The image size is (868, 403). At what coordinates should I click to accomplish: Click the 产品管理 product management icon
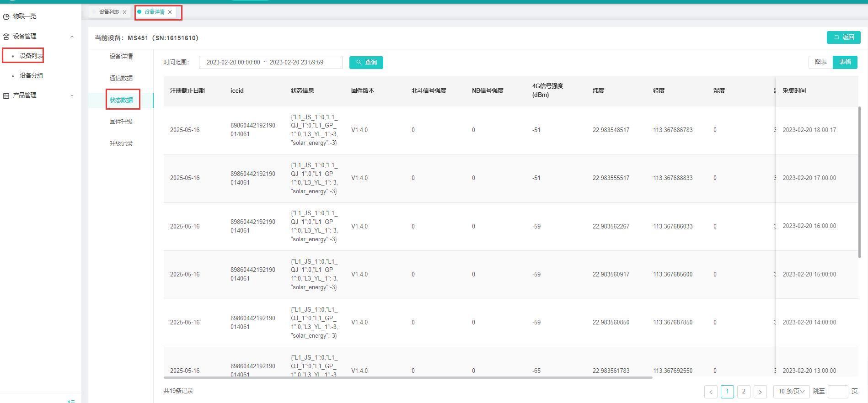[x=6, y=95]
